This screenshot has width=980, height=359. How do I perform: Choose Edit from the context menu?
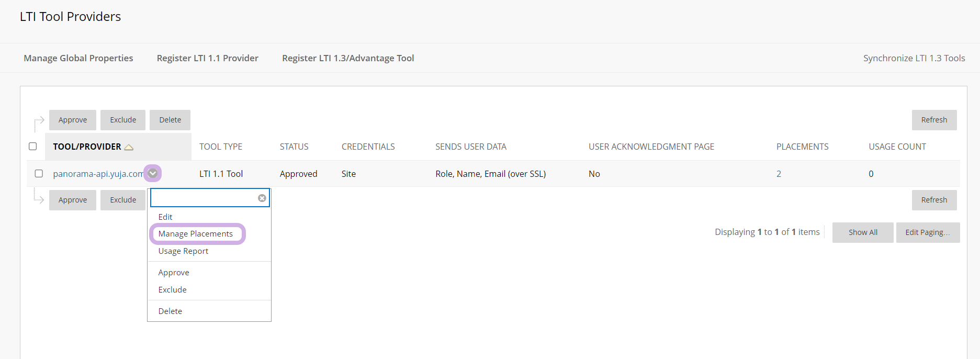165,217
